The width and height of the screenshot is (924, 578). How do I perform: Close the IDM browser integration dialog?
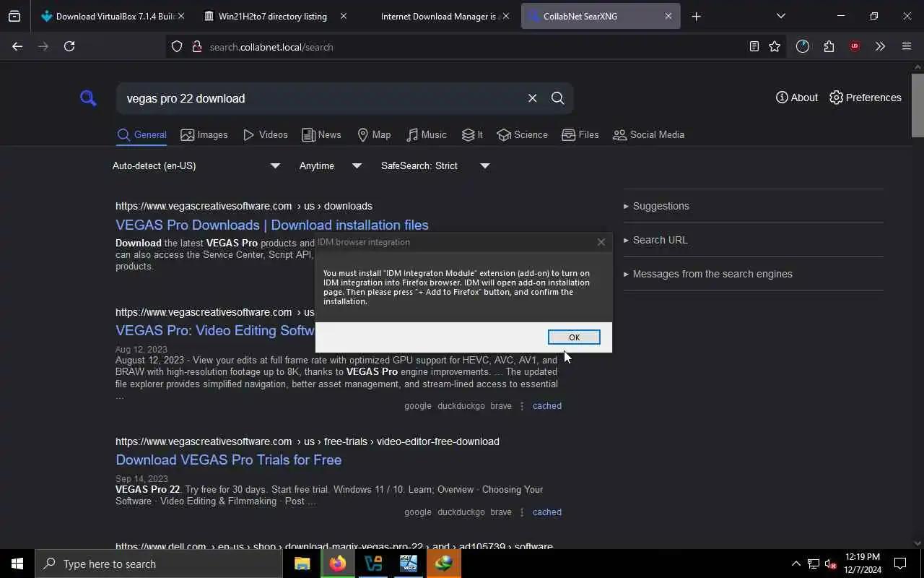tap(601, 242)
